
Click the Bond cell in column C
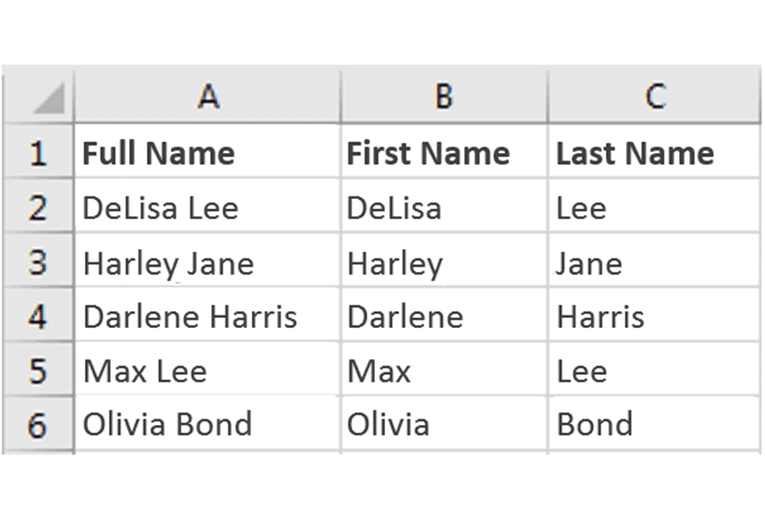click(654, 425)
